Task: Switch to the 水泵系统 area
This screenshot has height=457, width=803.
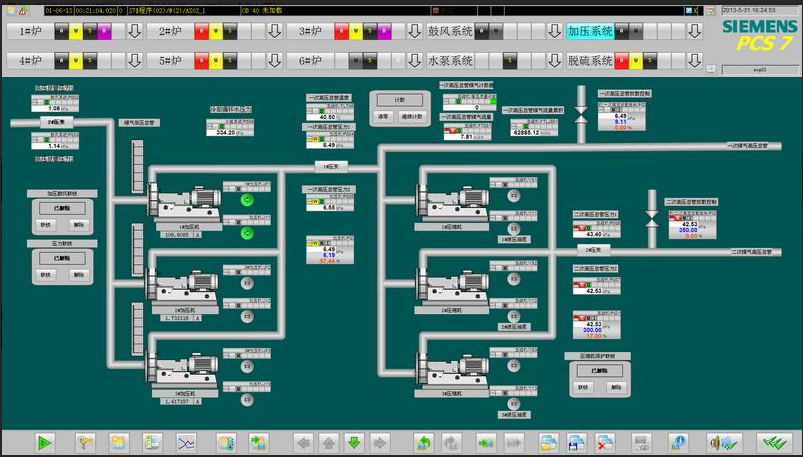Action: click(x=450, y=61)
